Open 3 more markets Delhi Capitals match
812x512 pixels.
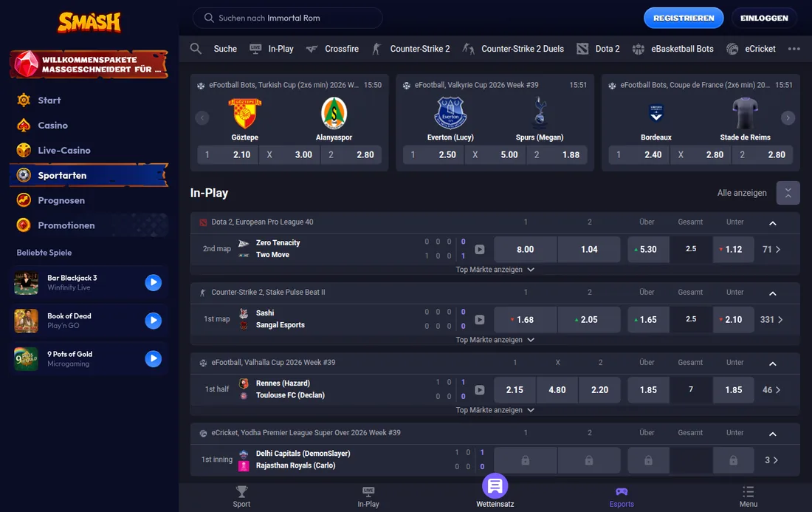point(771,460)
